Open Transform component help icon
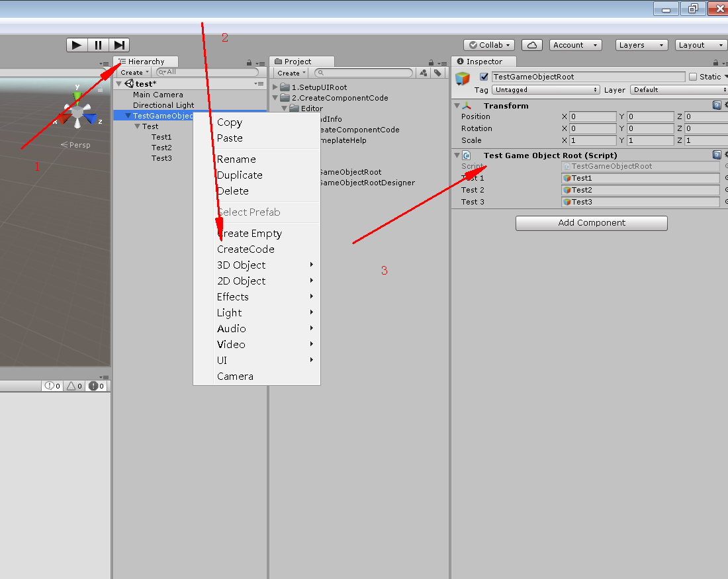The image size is (728, 579). (717, 105)
